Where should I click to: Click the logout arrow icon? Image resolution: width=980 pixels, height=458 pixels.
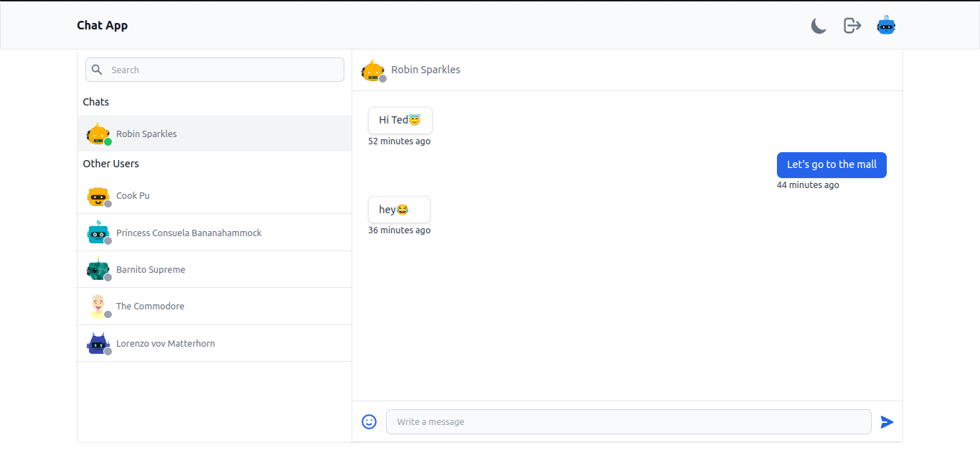852,26
